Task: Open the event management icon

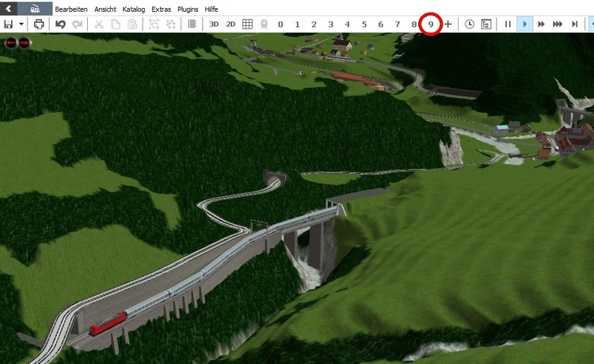Action: point(486,25)
